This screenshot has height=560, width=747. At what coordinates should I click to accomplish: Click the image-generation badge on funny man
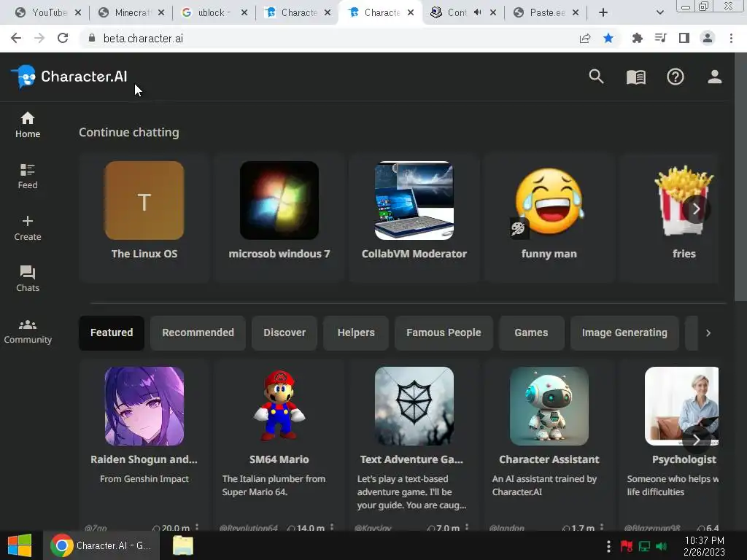518,228
